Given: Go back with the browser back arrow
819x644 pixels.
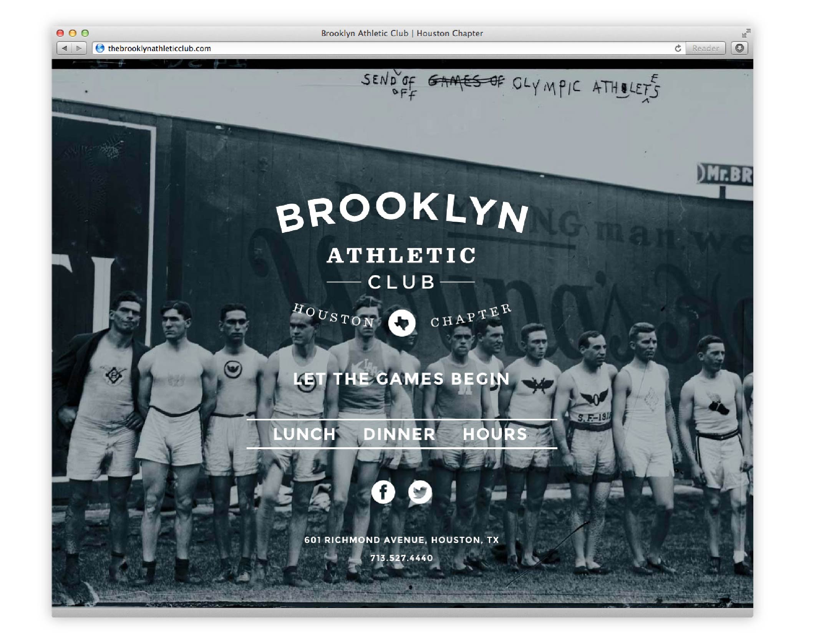Looking at the screenshot, I should tap(64, 48).
